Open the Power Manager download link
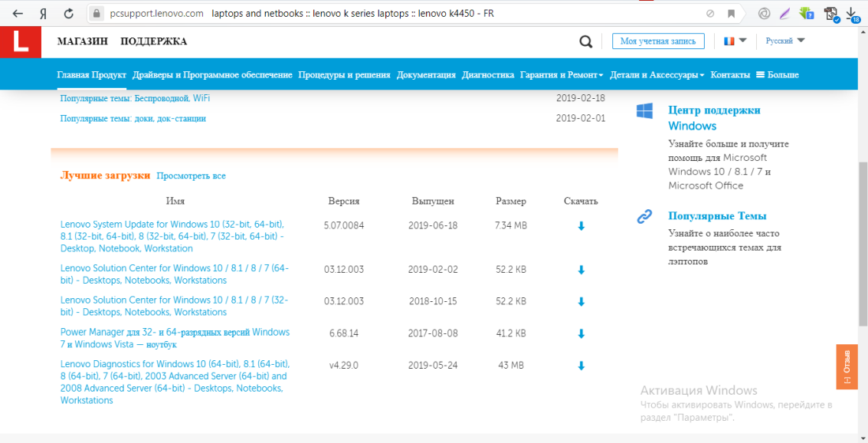The height and width of the screenshot is (443, 868). tap(175, 338)
